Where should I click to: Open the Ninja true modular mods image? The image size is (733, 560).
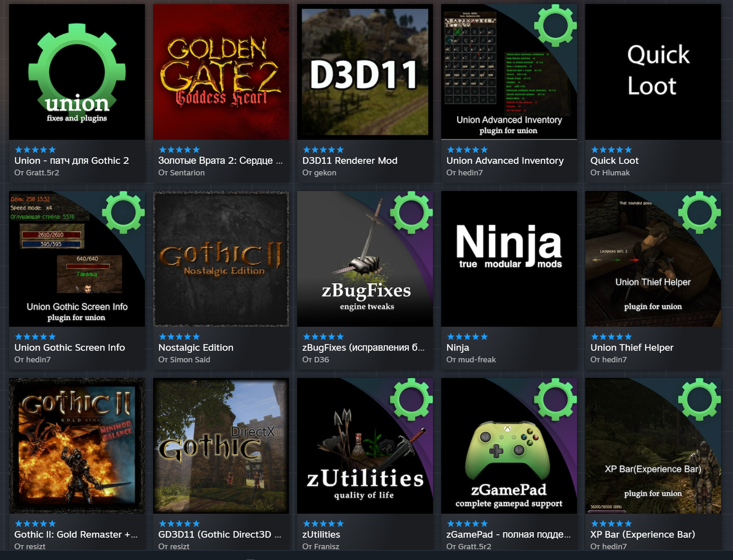tap(509, 259)
